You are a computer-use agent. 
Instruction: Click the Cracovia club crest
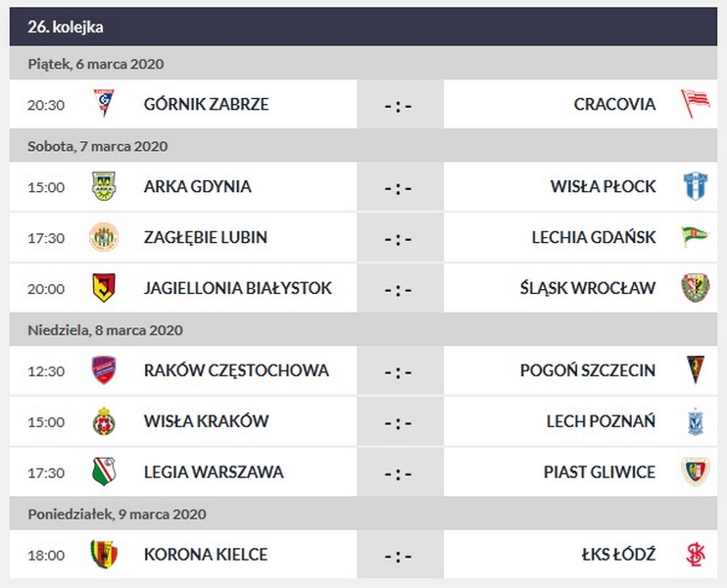695,104
